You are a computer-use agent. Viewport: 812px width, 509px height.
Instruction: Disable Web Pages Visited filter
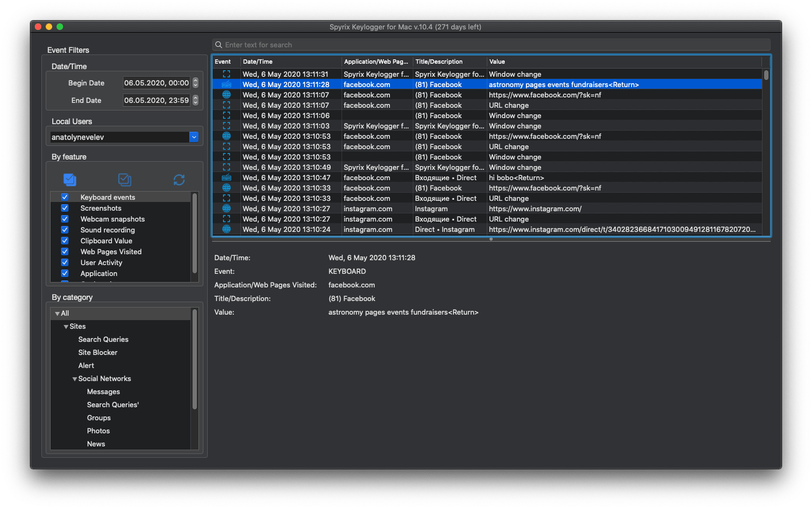(65, 252)
